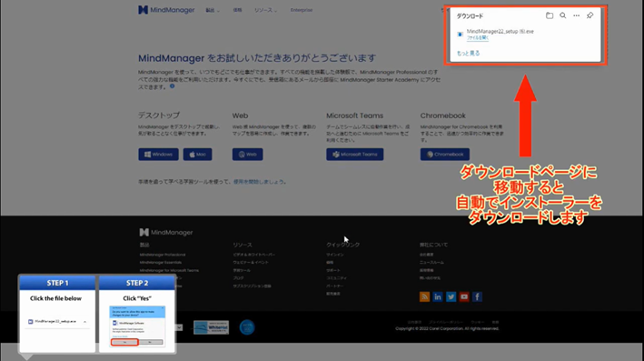The image size is (644, 361).
Task: Expand the リソース menu in header
Action: coord(265,10)
